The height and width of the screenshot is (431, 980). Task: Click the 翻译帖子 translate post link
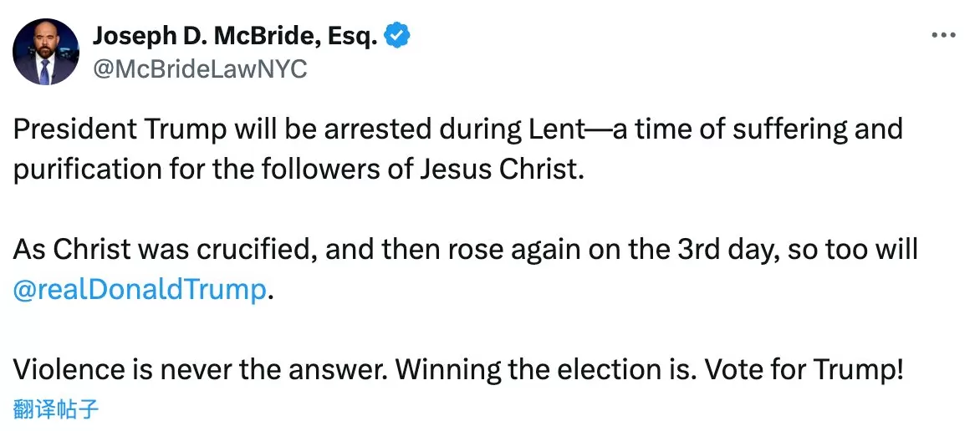click(56, 408)
